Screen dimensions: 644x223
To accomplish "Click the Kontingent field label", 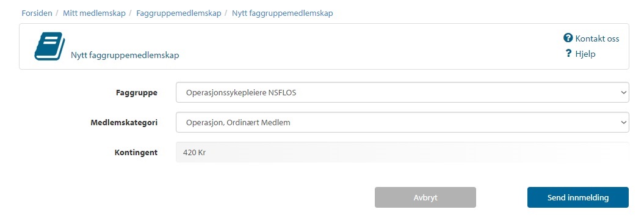I will pyautogui.click(x=136, y=152).
